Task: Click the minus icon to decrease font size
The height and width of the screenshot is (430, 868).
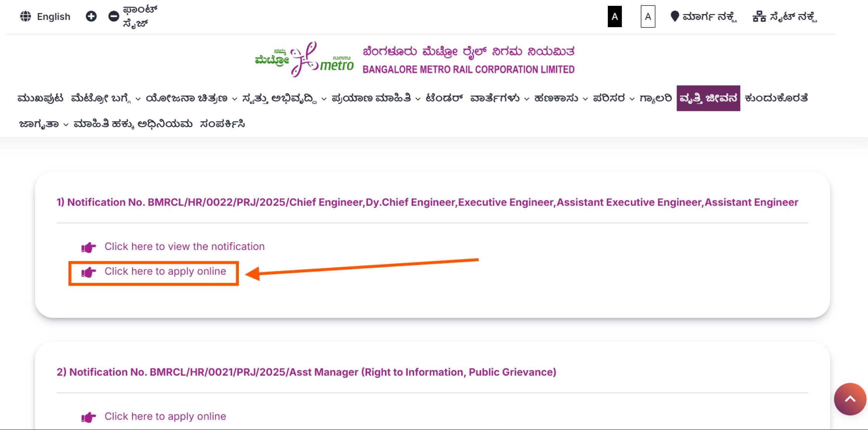Action: (x=113, y=16)
